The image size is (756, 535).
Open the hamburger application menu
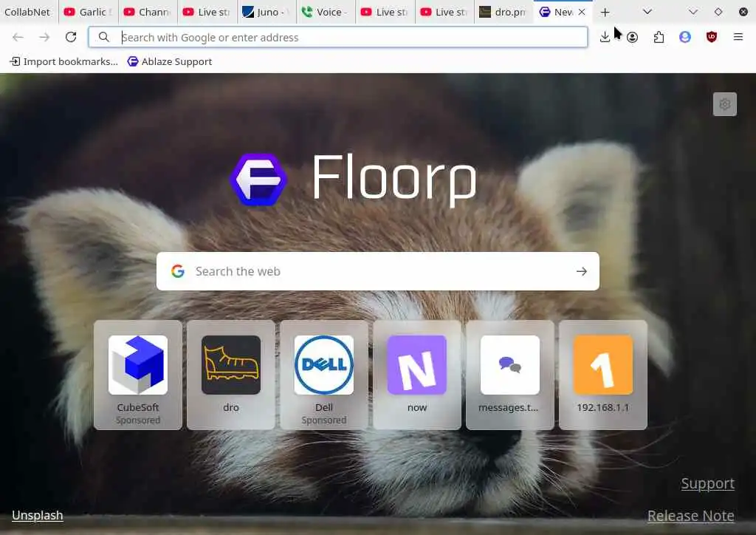click(x=738, y=37)
